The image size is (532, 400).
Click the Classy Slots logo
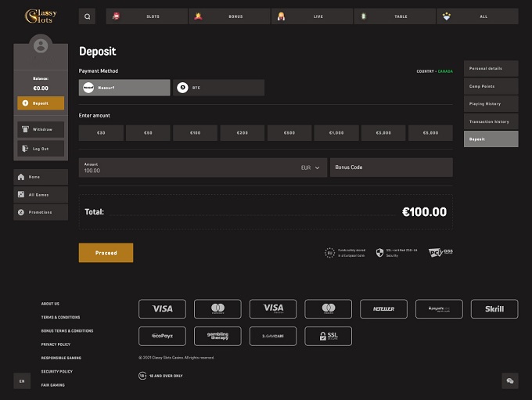click(40, 16)
